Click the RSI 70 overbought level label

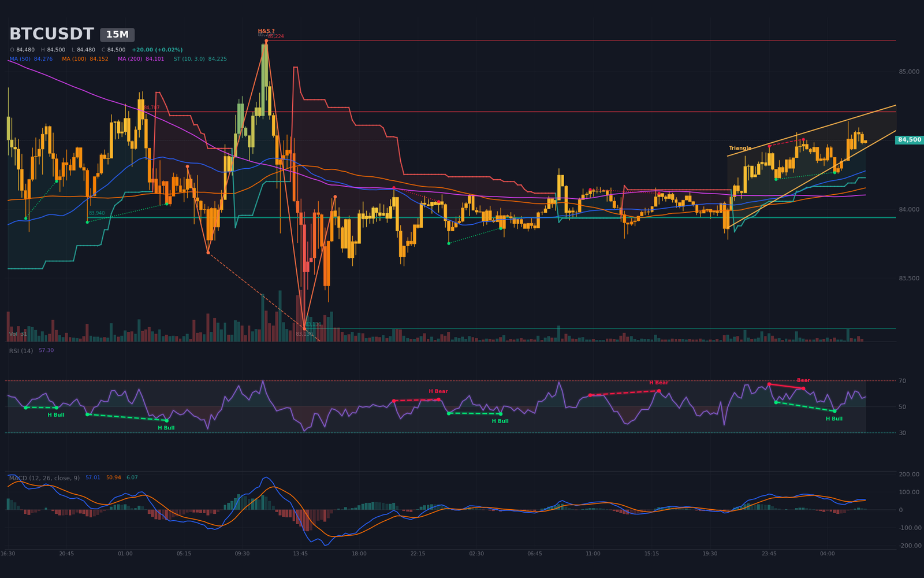[902, 381]
